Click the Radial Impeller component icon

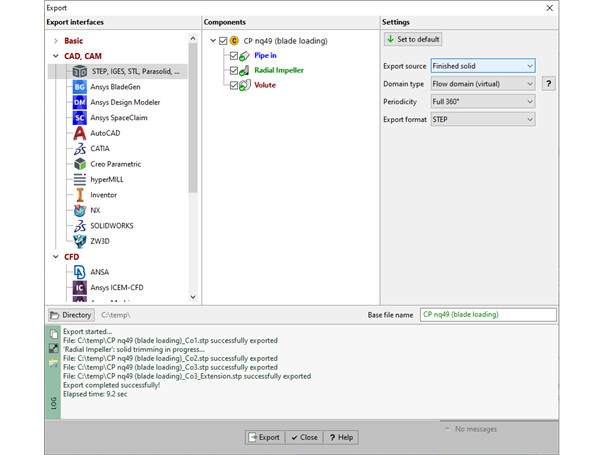(245, 70)
